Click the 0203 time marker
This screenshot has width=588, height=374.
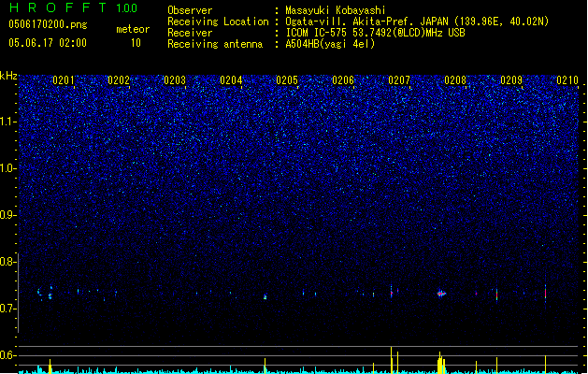tap(175, 80)
